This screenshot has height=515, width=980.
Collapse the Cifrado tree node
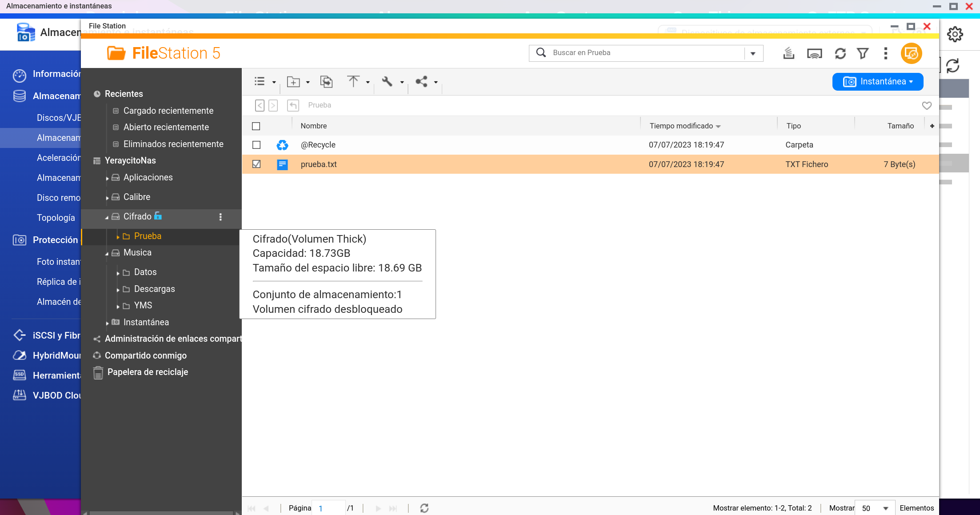click(107, 217)
